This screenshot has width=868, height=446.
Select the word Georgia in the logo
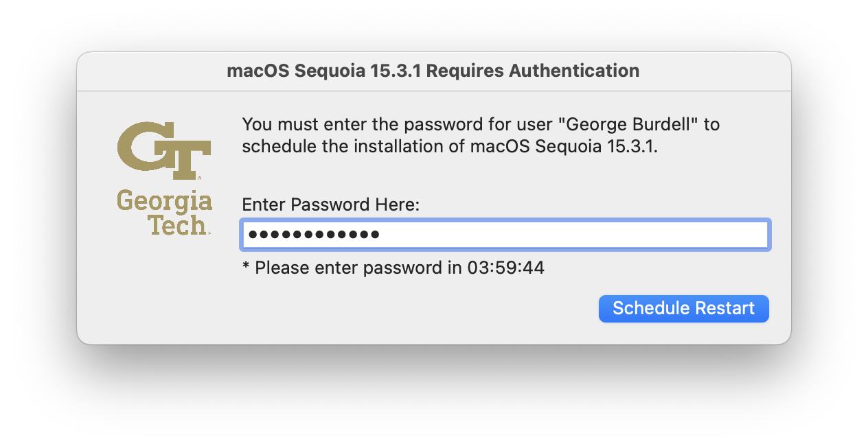click(x=164, y=202)
